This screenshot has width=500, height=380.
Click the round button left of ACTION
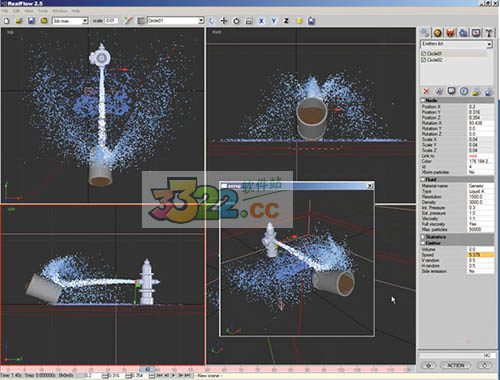(x=429, y=365)
